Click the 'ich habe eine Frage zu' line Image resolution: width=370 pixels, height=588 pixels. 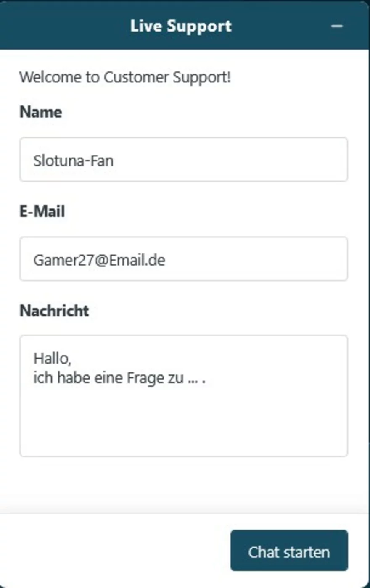(x=108, y=378)
